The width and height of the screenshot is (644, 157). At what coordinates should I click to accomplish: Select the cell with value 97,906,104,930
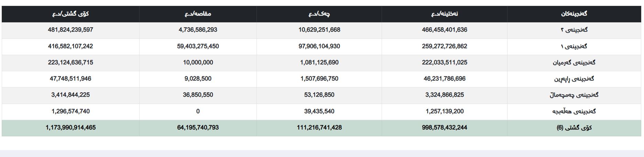coord(319,46)
